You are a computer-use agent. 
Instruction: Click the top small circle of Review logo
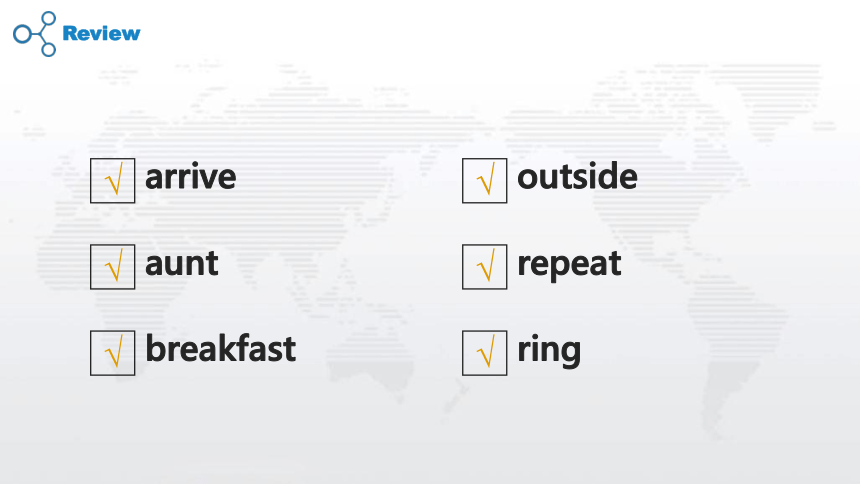coord(48,18)
